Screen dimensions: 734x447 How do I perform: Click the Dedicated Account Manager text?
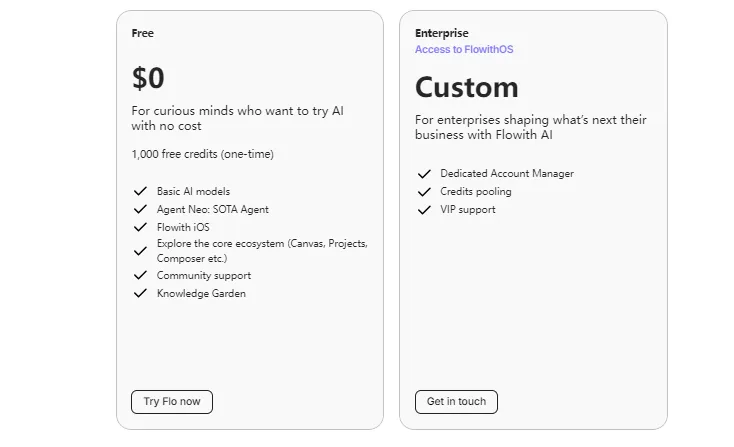tap(506, 173)
